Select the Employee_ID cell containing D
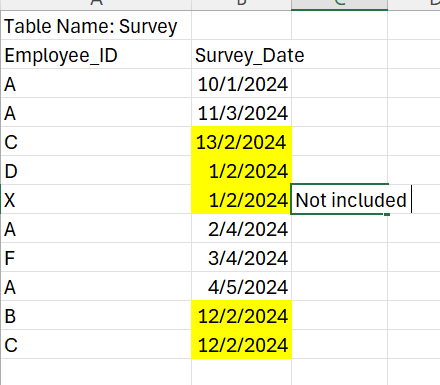 click(x=96, y=170)
